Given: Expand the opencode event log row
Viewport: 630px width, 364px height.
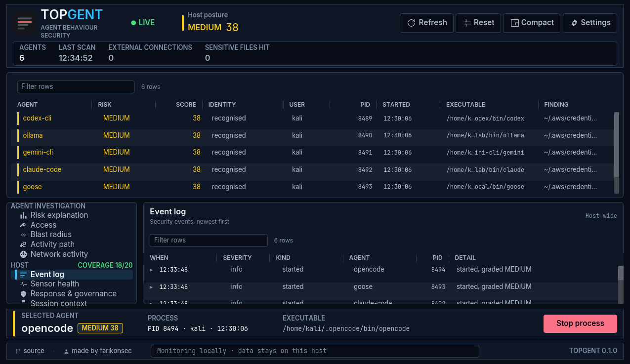Looking at the screenshot, I should coord(151,270).
